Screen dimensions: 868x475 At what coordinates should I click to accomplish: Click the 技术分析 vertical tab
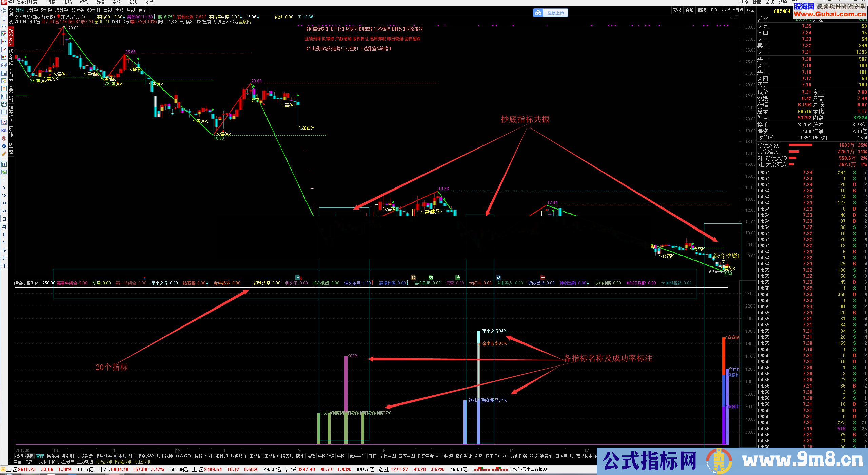click(11, 37)
